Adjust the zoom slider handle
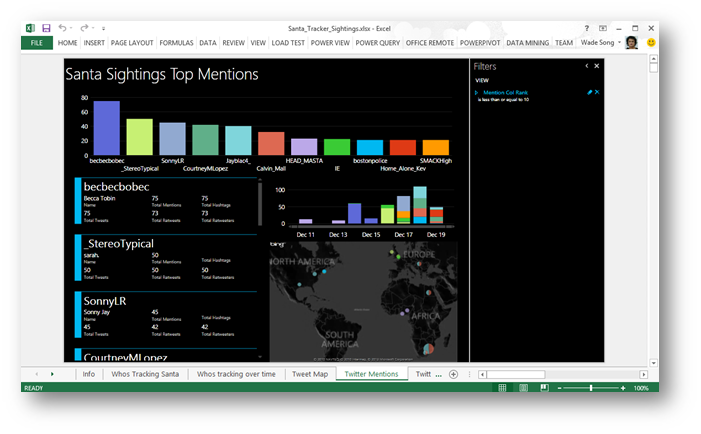The width and height of the screenshot is (701, 434). tap(591, 388)
